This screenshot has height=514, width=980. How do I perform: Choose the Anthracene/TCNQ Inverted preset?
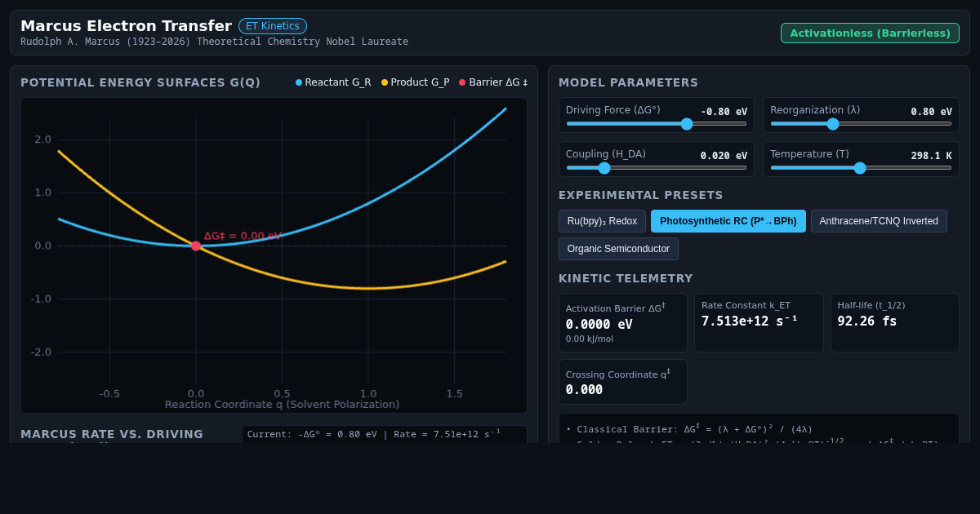879,221
